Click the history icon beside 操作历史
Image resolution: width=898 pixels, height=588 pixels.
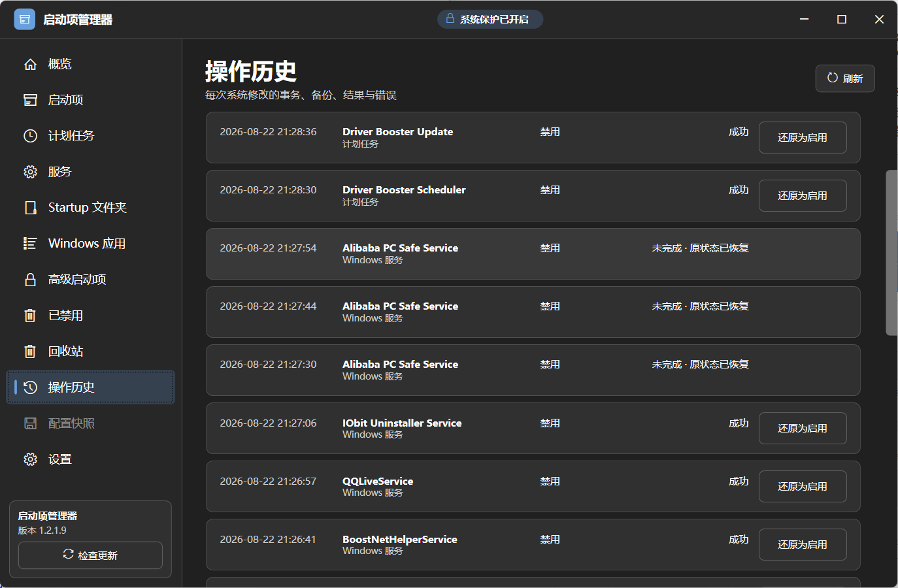30,387
